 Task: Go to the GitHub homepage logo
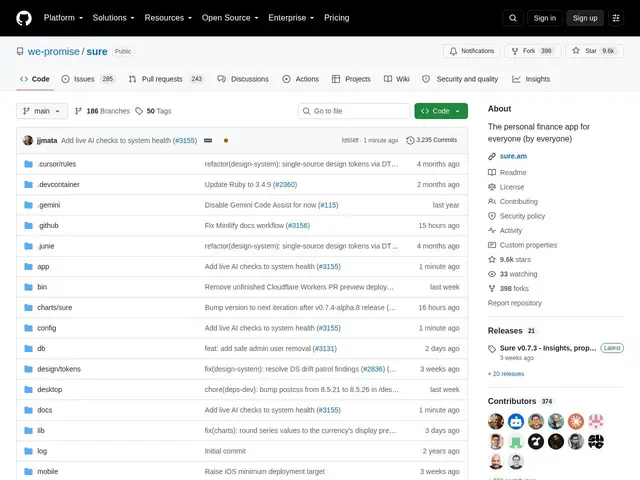click(24, 18)
